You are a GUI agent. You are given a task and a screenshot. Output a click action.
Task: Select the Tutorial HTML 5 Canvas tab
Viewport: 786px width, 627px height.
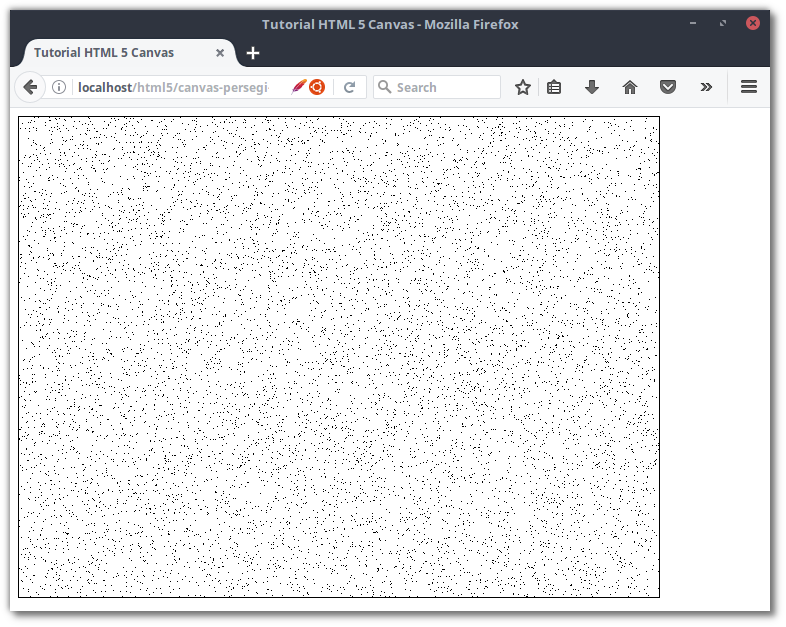pos(104,53)
